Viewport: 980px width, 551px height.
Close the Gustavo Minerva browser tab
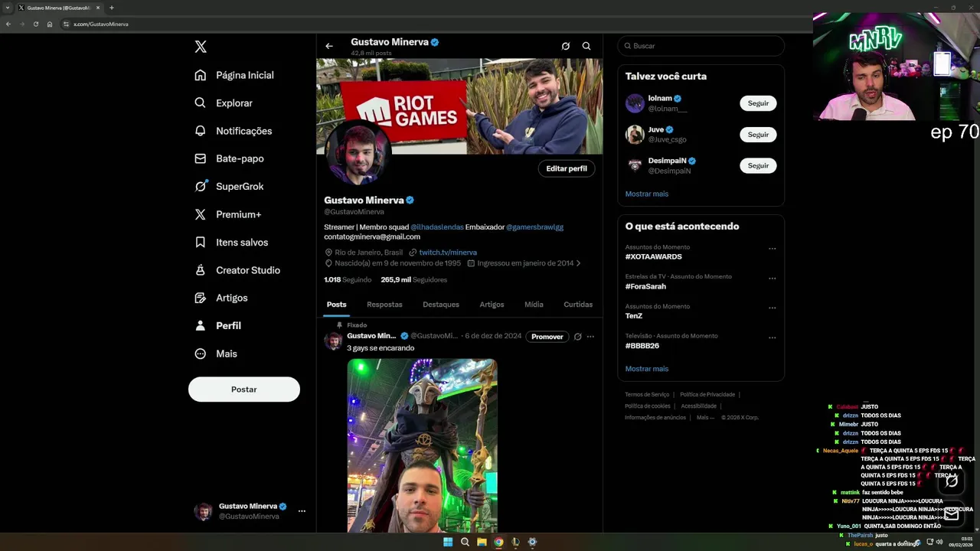98,8
